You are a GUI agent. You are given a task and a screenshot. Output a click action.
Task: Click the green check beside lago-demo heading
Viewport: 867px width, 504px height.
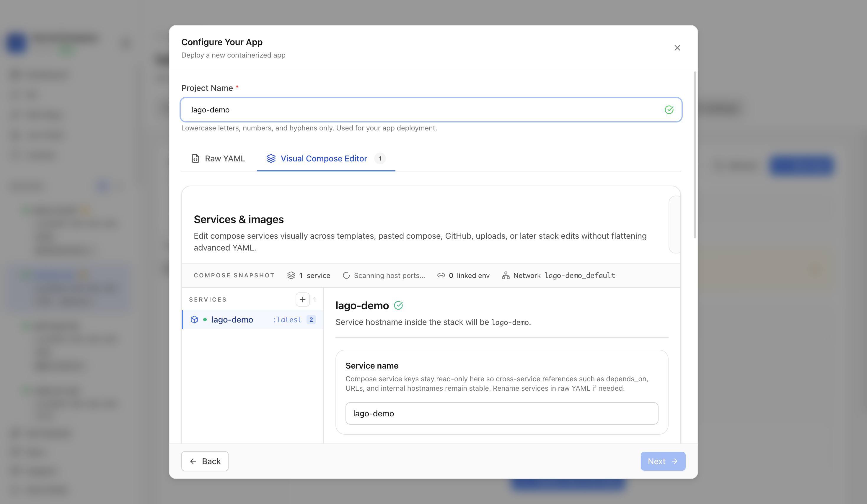(398, 305)
